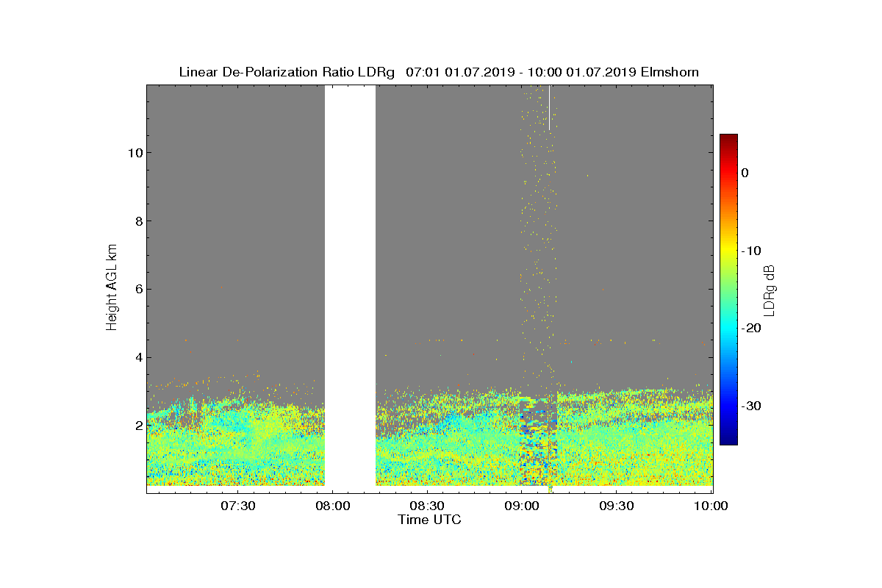The width and height of the screenshot is (882, 588).
Task: Click the height tick label 2
Action: [139, 426]
